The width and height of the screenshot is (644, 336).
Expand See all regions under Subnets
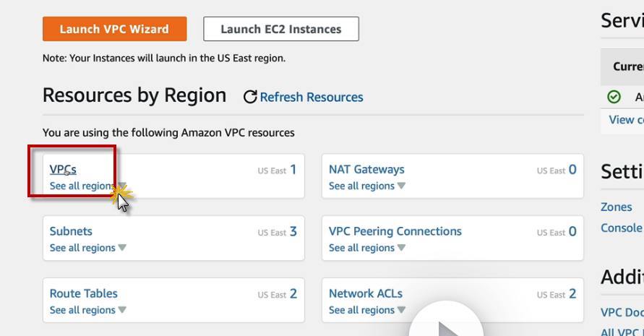(87, 248)
